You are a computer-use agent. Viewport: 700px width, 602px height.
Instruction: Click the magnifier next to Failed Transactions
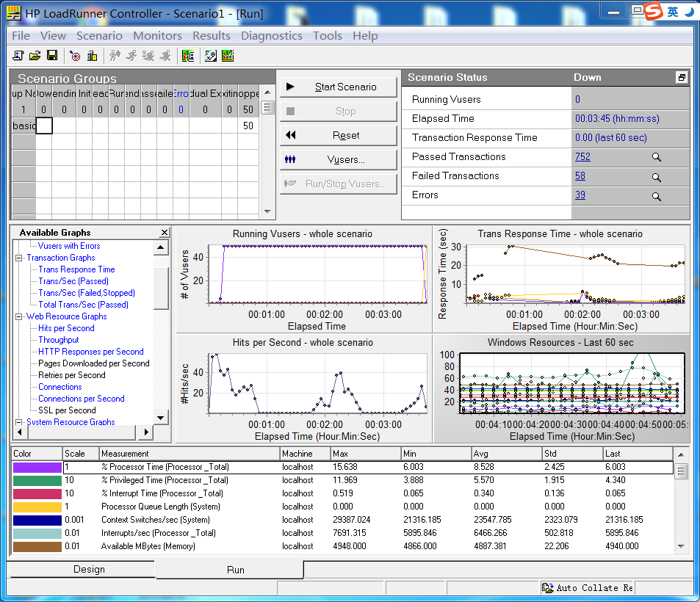tap(656, 177)
